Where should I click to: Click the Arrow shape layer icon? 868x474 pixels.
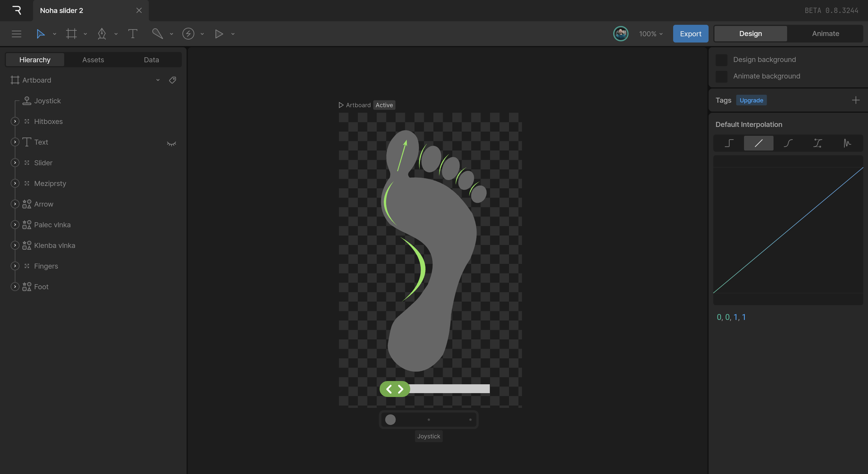27,204
